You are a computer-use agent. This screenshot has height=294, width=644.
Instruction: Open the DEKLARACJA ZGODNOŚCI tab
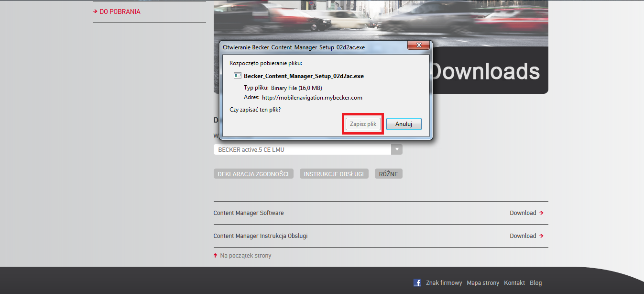pos(253,174)
